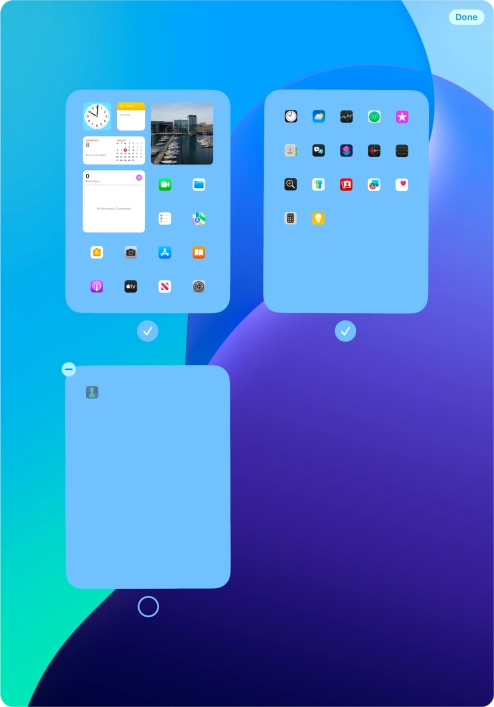
Task: Tap the FaceTime app icon
Action: pyautogui.click(x=165, y=184)
